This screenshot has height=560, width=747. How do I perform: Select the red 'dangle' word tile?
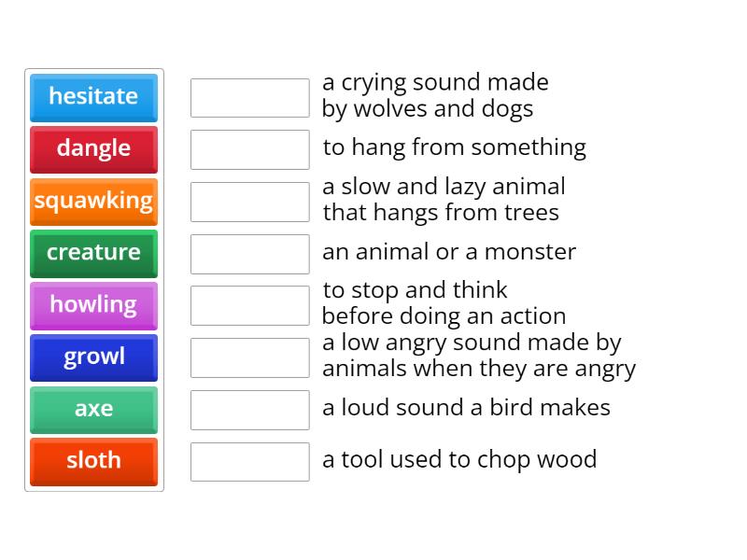click(93, 149)
